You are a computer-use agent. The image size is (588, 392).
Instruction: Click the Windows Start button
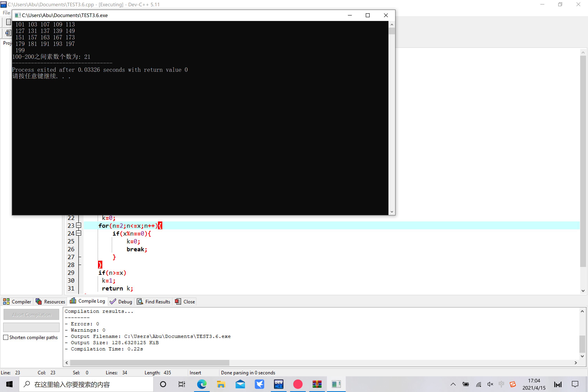(9, 384)
